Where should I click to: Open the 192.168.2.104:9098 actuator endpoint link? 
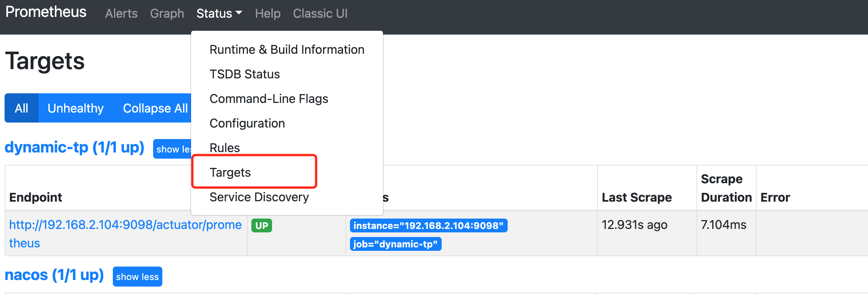(x=125, y=234)
